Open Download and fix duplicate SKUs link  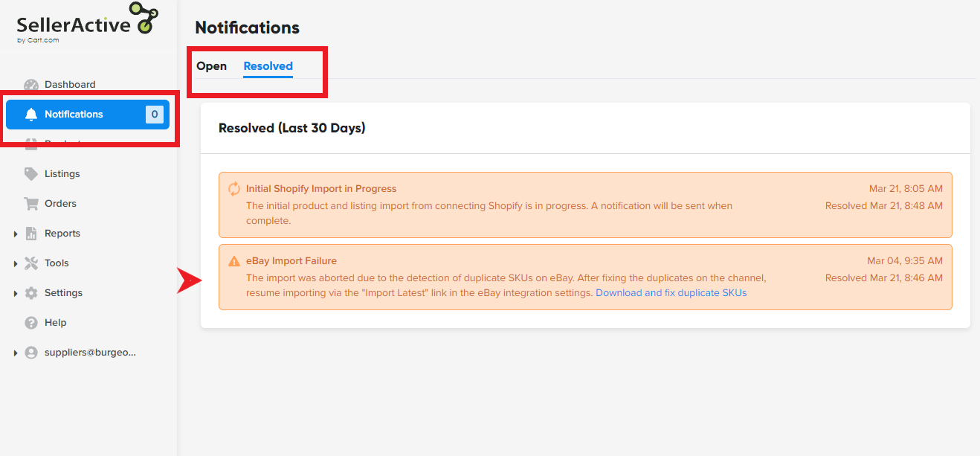671,293
